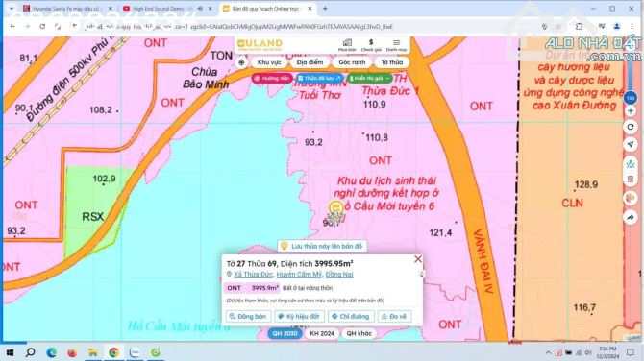Open the colorful map layers button
The image size is (644, 361).
[630, 199]
